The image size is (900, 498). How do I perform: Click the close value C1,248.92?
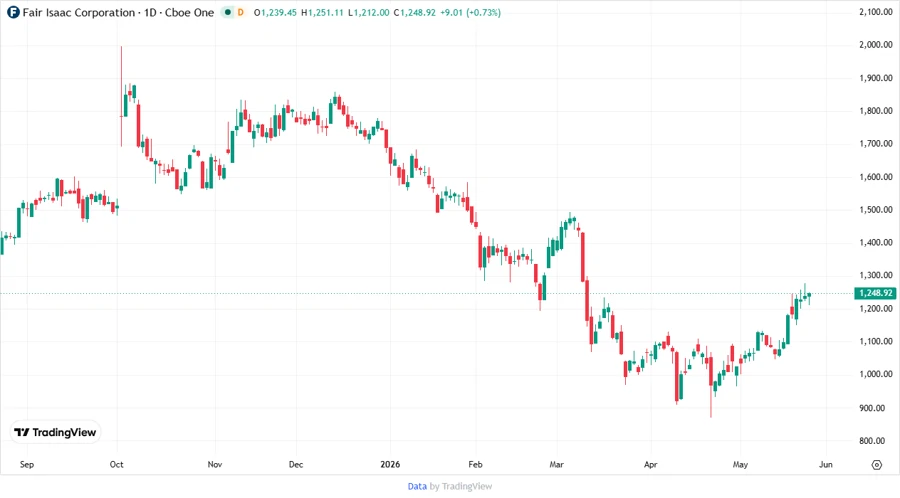tap(414, 13)
